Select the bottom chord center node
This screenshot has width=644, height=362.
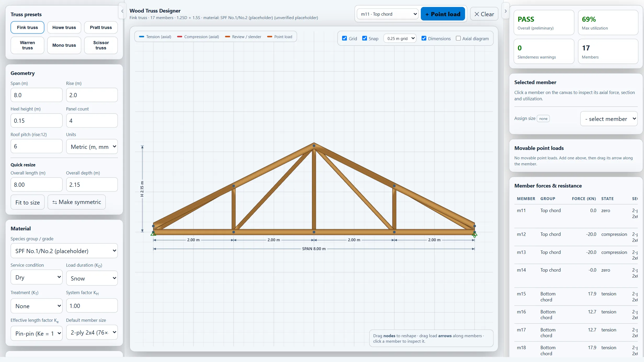[314, 232]
